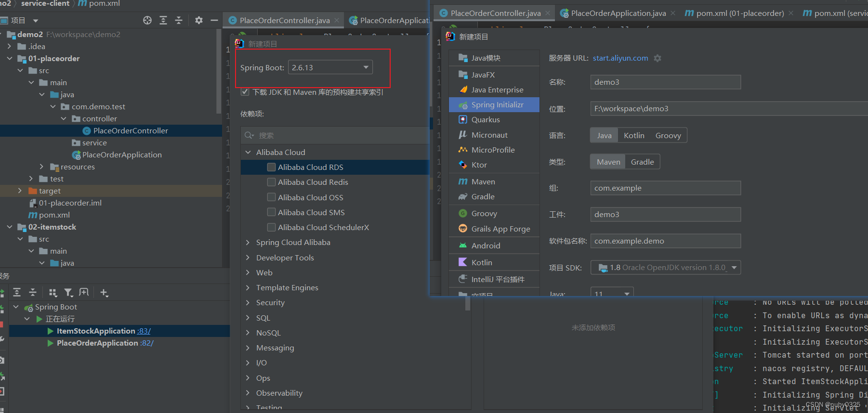Open Java version dropdown

612,293
